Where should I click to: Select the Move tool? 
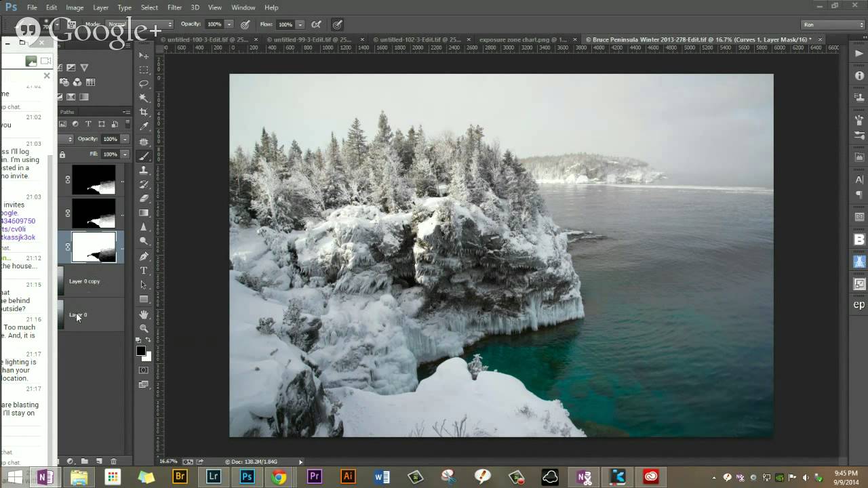(144, 56)
